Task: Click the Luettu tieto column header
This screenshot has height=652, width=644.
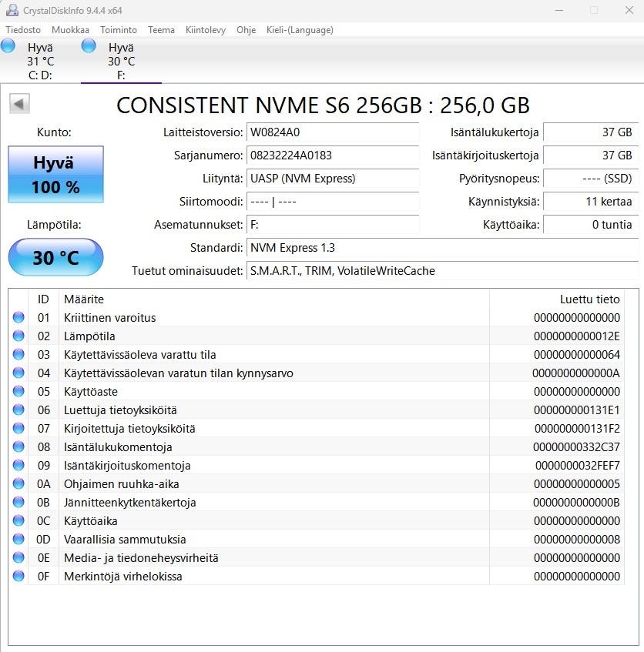Action: pos(589,299)
